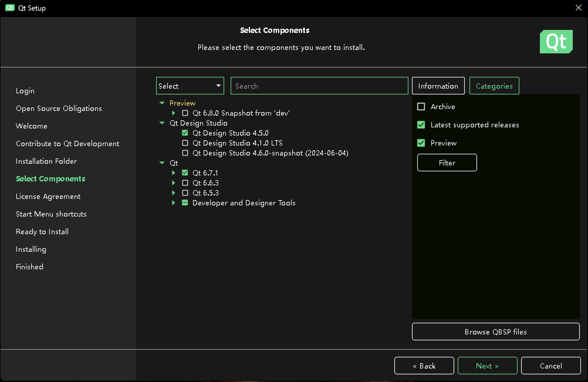Viewport: 588px width, 382px height.
Task: Uncheck Latest supported releases checkbox
Action: pos(421,125)
